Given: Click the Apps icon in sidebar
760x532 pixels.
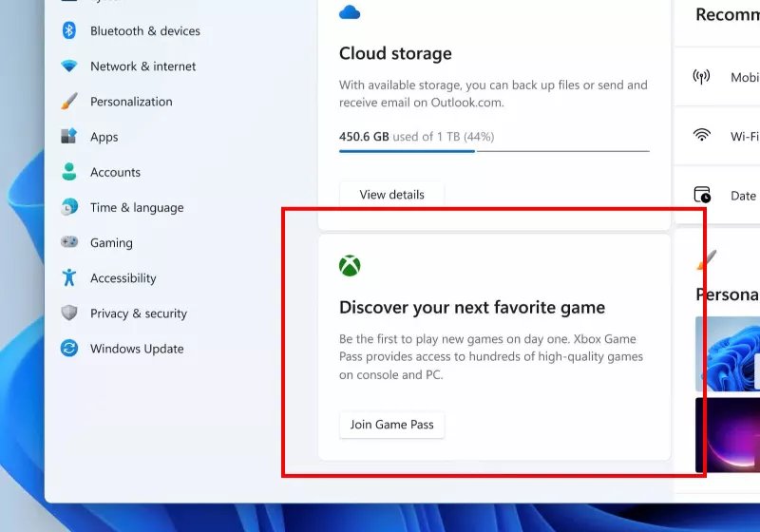Looking at the screenshot, I should pos(68,136).
